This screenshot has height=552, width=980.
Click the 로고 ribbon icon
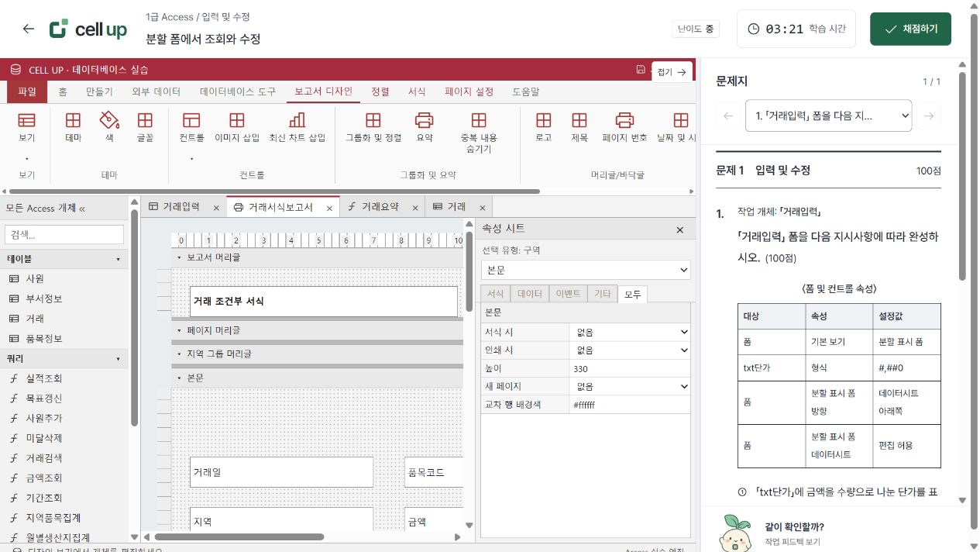point(544,120)
